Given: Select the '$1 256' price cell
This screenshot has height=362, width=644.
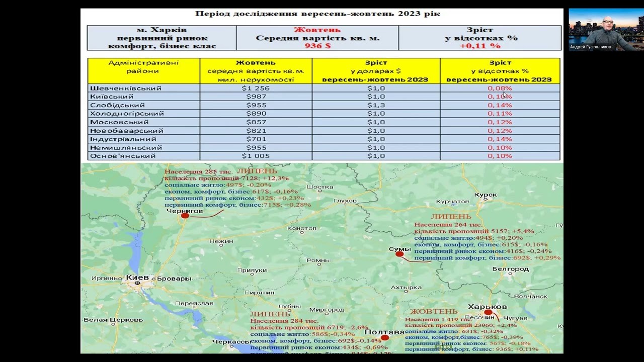Looking at the screenshot, I should coord(256,88).
